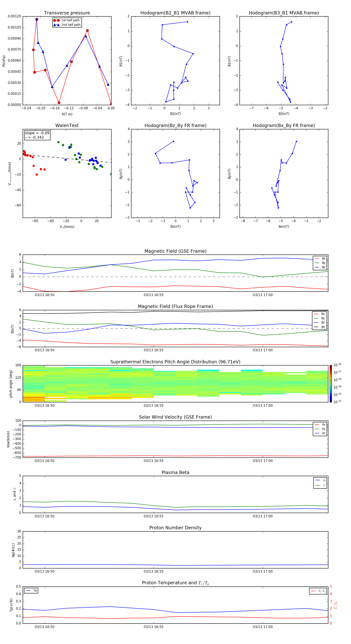This screenshot has width=351, height=644.
Task: Click the 'B2(nT)' x-axis label
Action: (175, 114)
